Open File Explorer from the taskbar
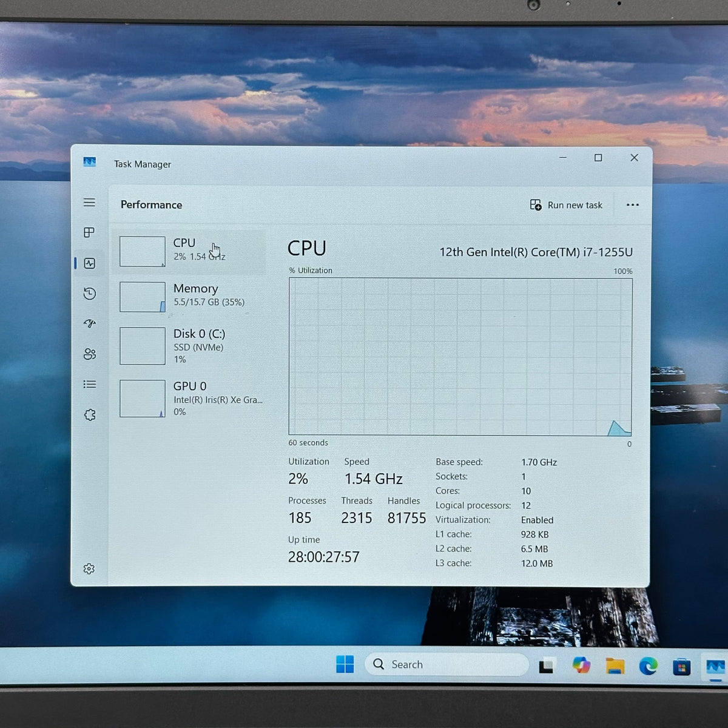This screenshot has width=728, height=728. [615, 666]
